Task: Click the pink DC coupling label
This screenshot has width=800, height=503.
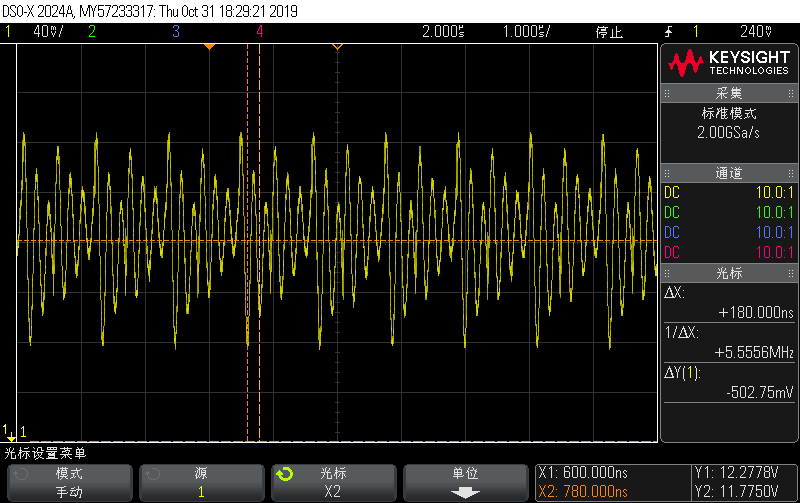Action: coord(672,252)
